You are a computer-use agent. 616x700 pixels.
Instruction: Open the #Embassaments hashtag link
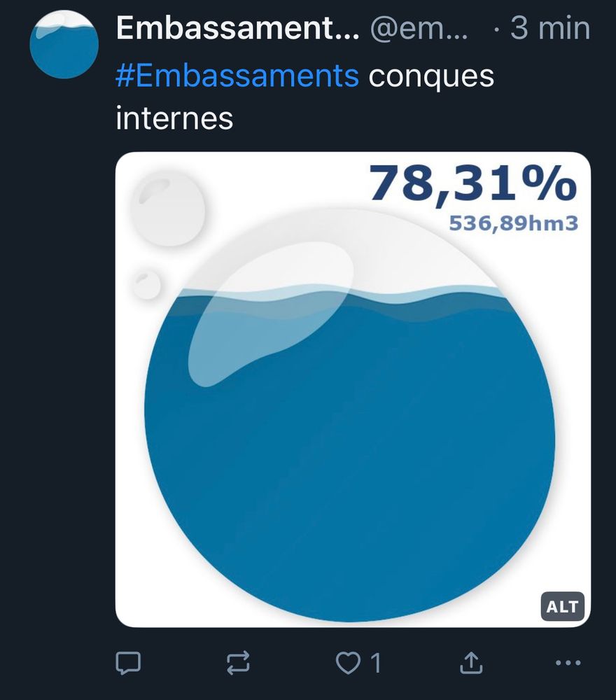pos(237,76)
